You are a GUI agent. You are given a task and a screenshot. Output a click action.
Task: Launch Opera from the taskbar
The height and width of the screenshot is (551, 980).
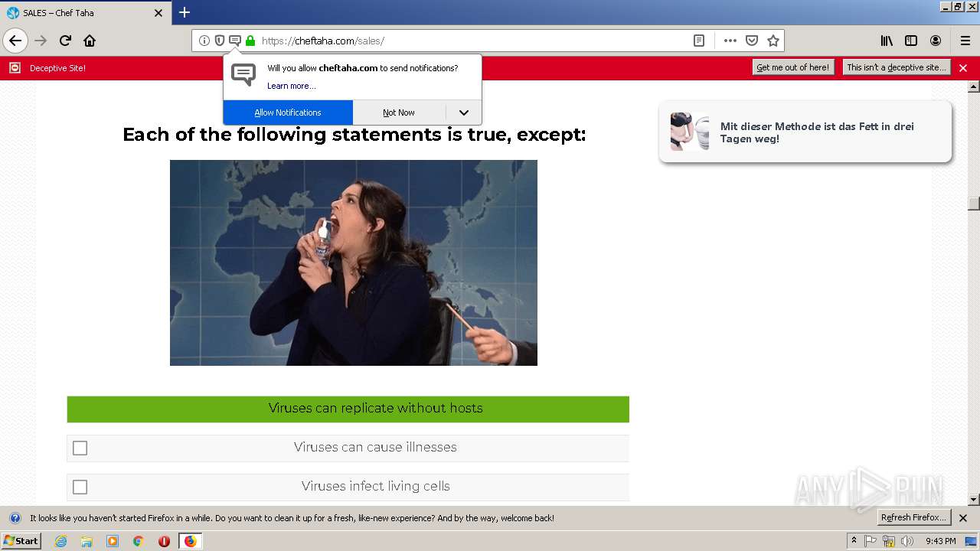pos(164,541)
